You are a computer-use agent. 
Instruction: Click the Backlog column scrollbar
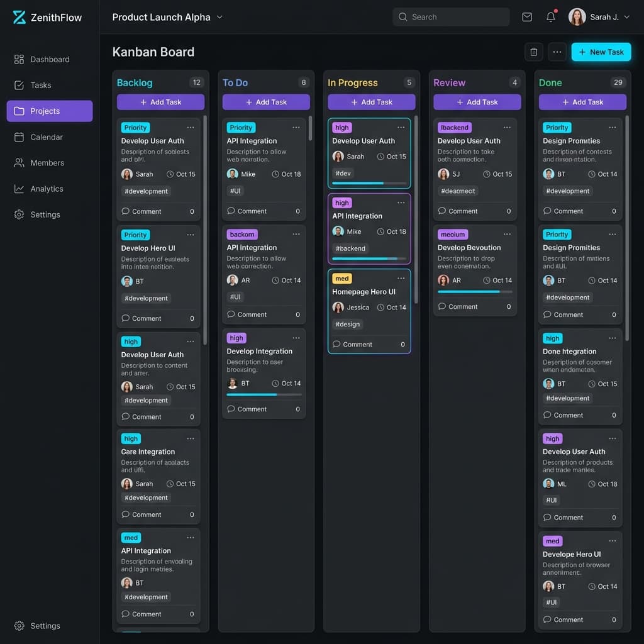[x=205, y=230]
